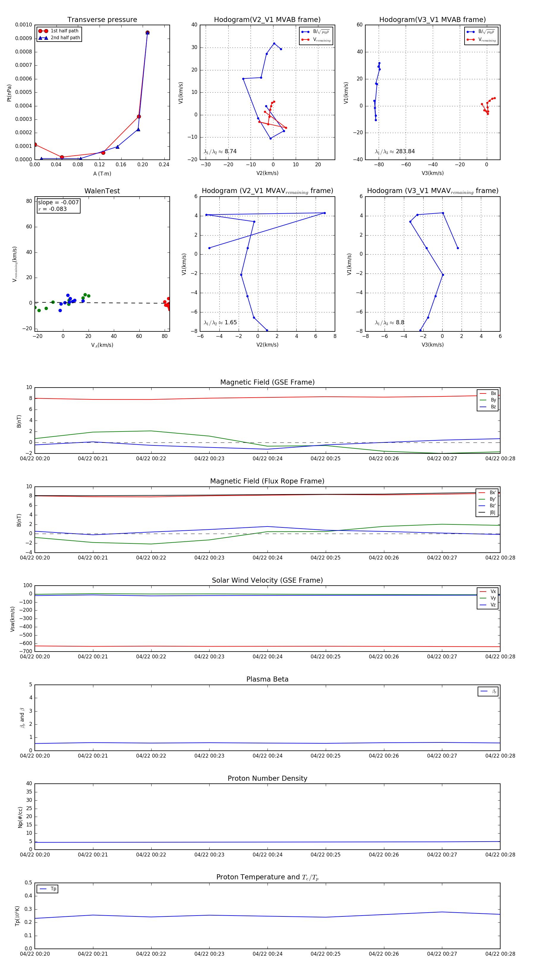
Task: Click the λ1/λ3 ≈ 283.84 annotation
Action: [395, 151]
